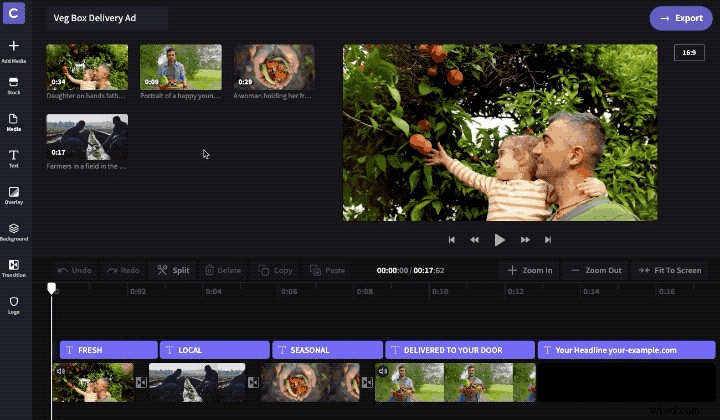The width and height of the screenshot is (720, 420).
Task: Click the fast forward button
Action: point(525,240)
